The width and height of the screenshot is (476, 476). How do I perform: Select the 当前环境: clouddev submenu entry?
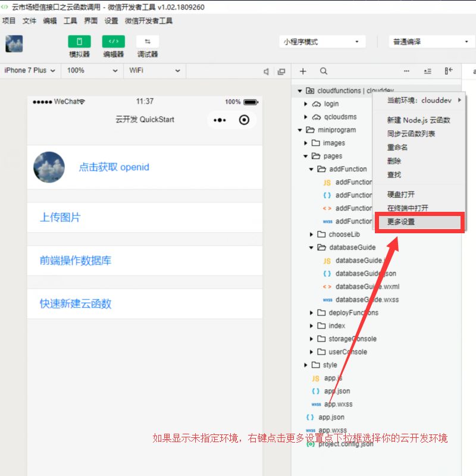pos(419,101)
